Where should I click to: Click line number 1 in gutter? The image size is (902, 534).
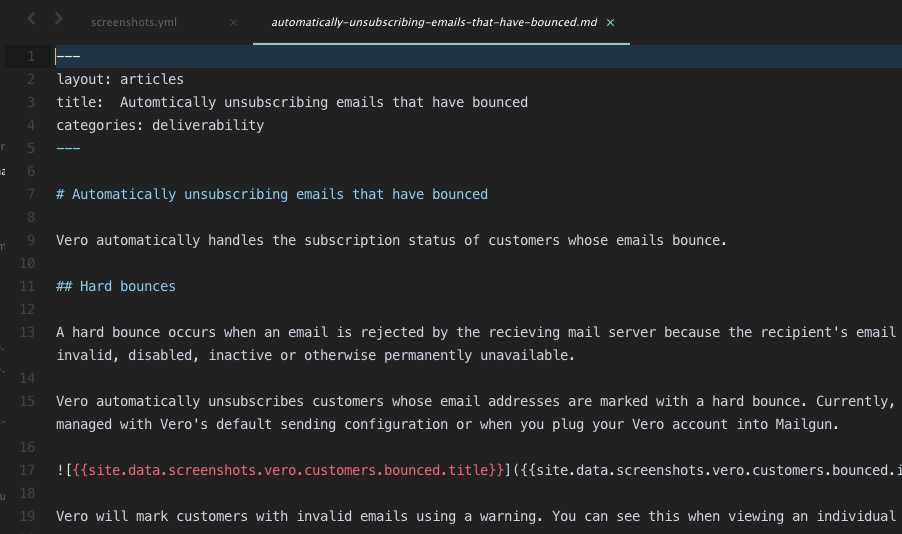[x=31, y=56]
